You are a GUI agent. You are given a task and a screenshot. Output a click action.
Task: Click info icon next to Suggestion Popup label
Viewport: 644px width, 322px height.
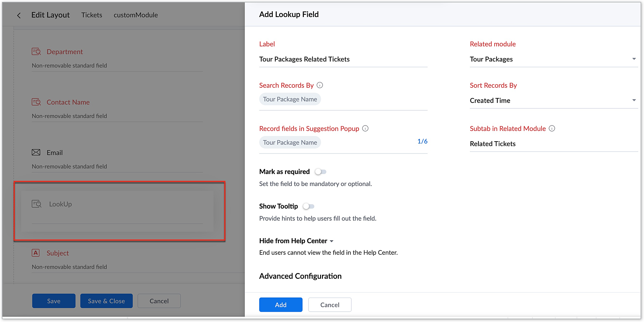tap(365, 128)
